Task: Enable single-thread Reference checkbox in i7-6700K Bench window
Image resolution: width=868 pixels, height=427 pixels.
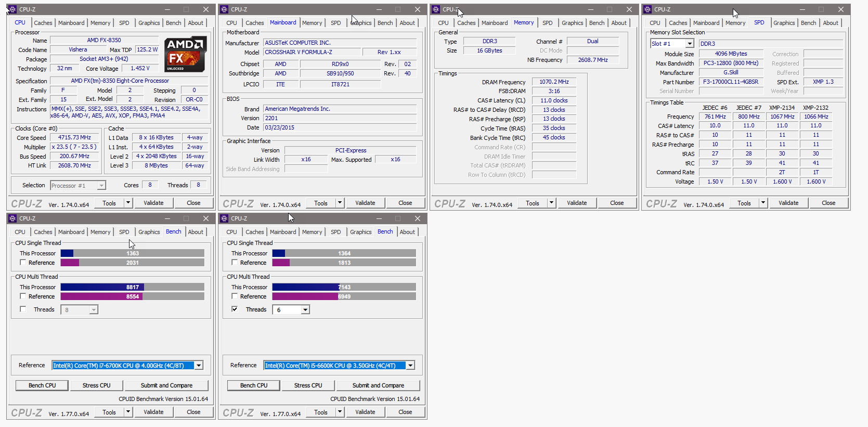Action: [23, 263]
